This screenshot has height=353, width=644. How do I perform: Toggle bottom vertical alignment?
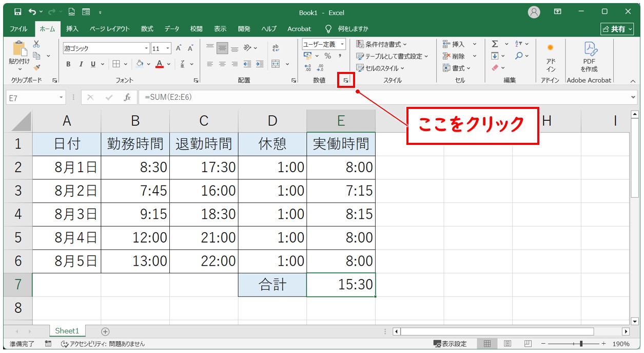click(235, 48)
